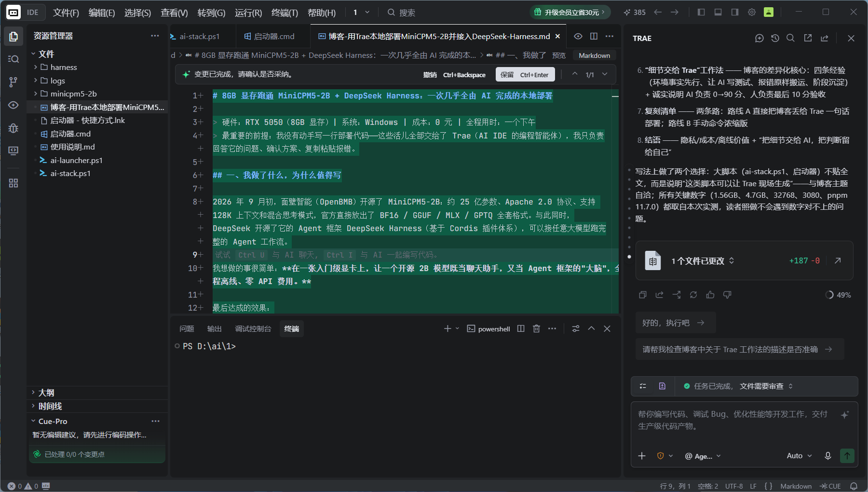
Task: Click the Markdown language mode in status bar
Action: click(796, 486)
